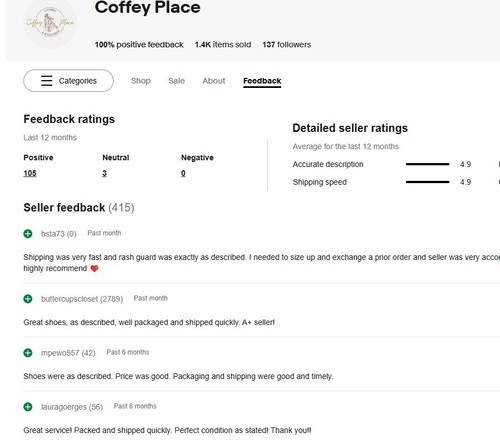Screen dimensions: 500x443
Task: Click the Accurate description rating bar
Action: pos(427,164)
